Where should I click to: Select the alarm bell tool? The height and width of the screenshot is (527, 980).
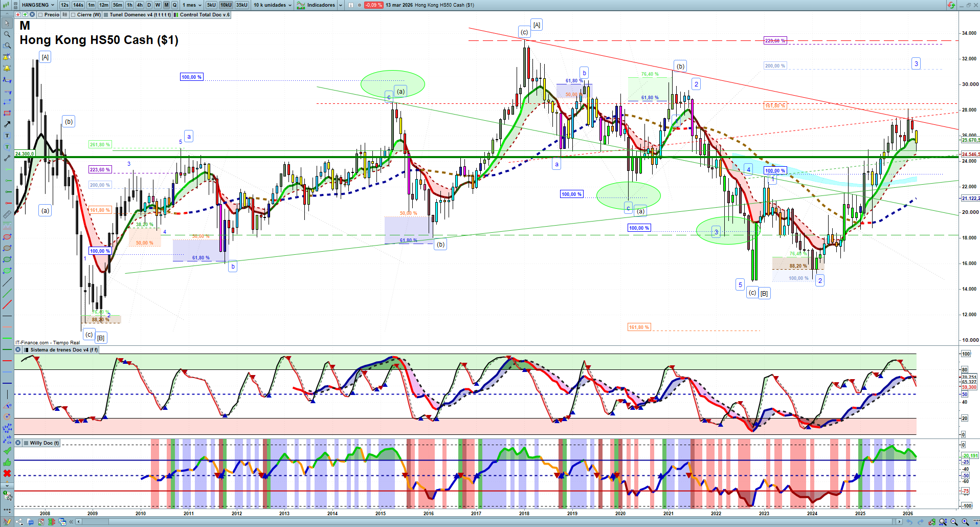pyautogui.click(x=7, y=68)
